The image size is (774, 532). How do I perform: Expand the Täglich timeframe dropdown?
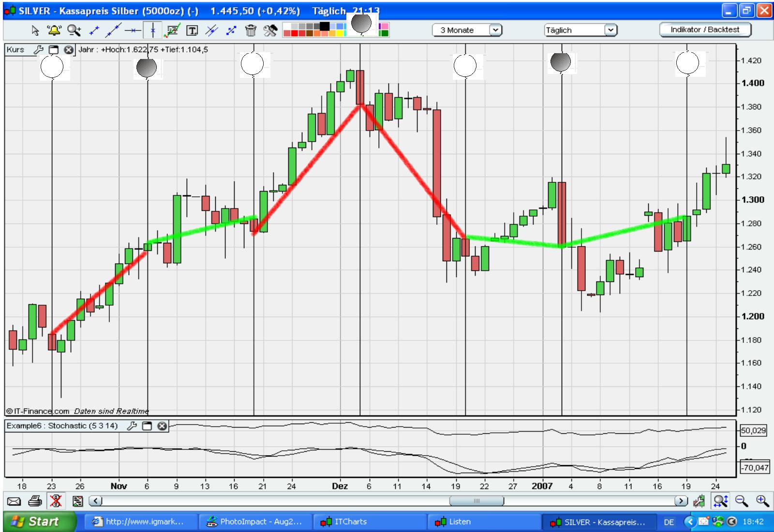click(581, 30)
